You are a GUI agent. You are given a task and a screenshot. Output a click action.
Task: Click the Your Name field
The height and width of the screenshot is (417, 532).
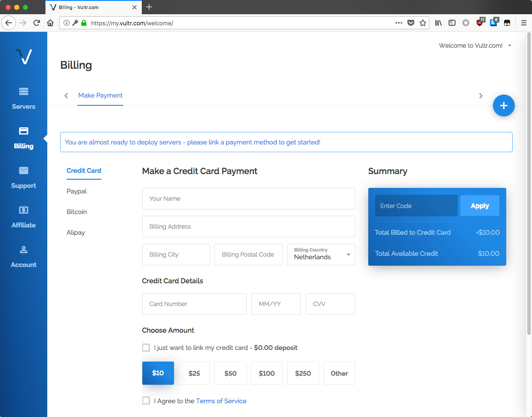click(x=249, y=199)
